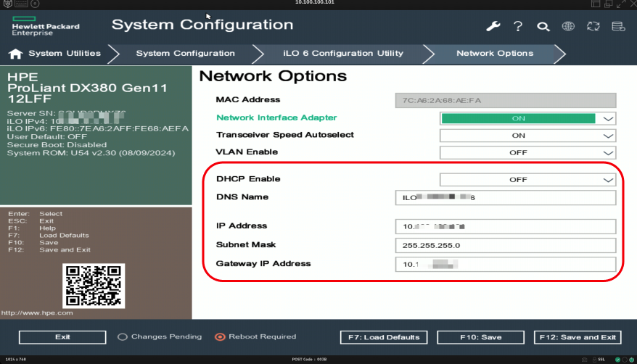637x364 pixels.
Task: Click F12: Save and Exit button
Action: (578, 337)
